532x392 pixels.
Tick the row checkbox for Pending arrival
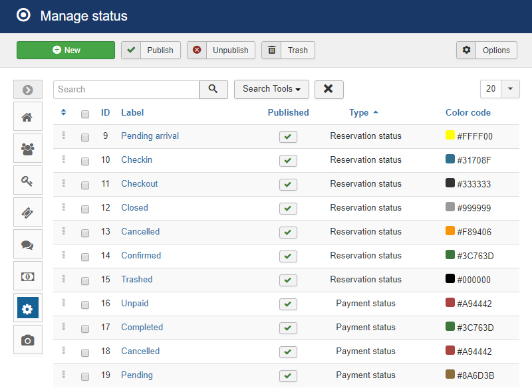(84, 136)
